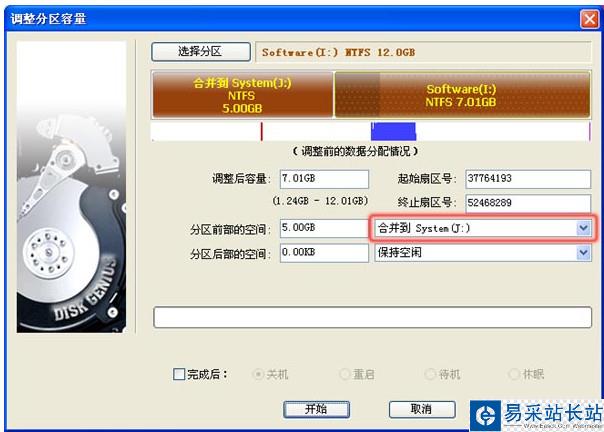Click the blue data block in allocation bar

[393, 131]
